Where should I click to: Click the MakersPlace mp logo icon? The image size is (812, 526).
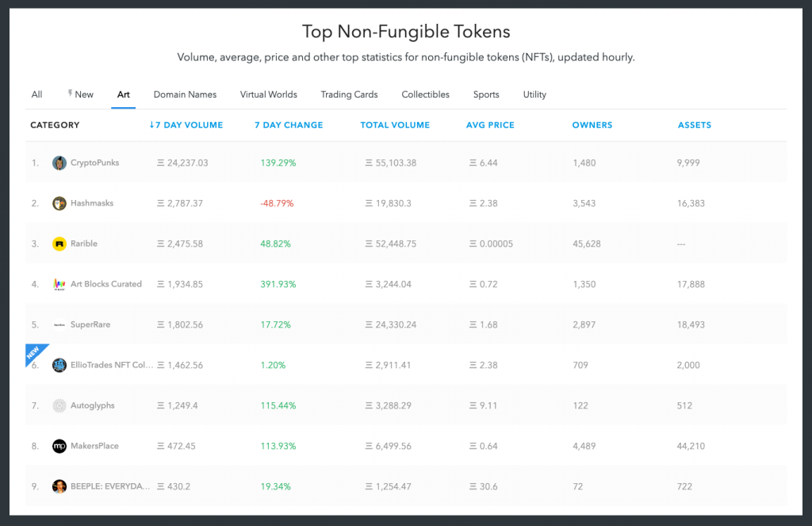click(59, 446)
